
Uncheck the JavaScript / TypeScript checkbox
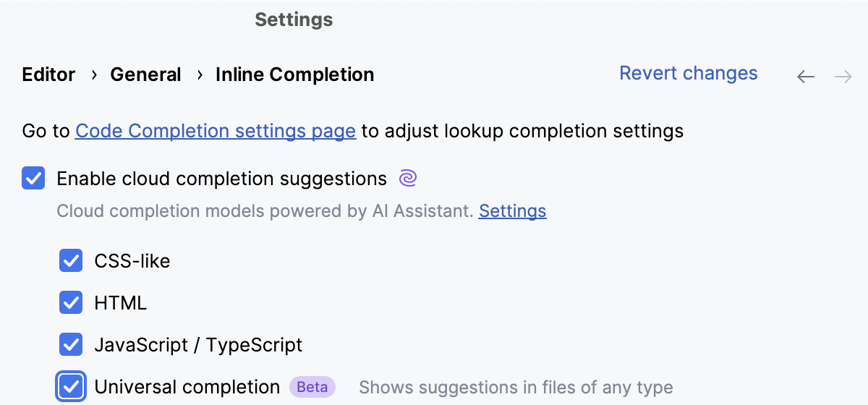click(71, 344)
